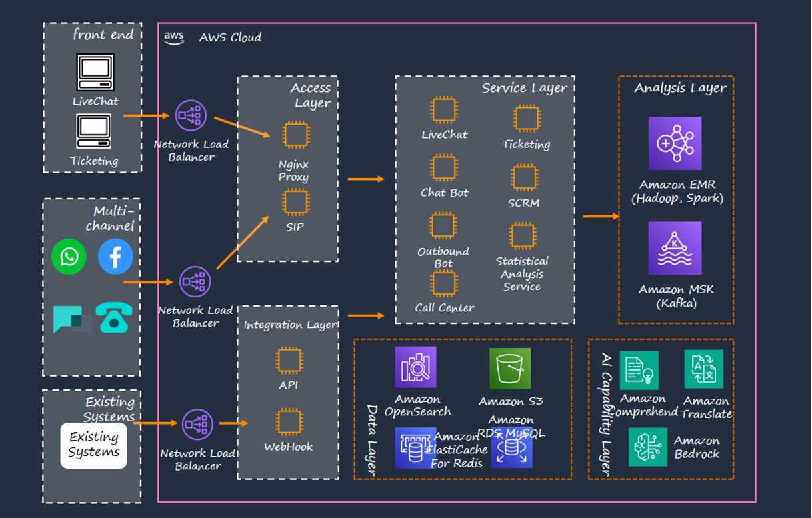Viewport: 812px width, 518px height.
Task: Select the AI Capability Layer vertical label
Action: tap(605, 414)
